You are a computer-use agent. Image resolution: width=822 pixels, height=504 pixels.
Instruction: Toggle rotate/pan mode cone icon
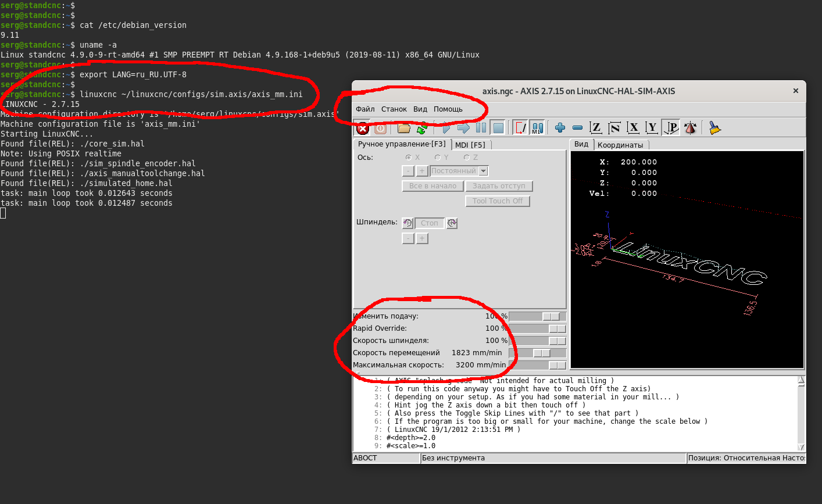tap(690, 128)
